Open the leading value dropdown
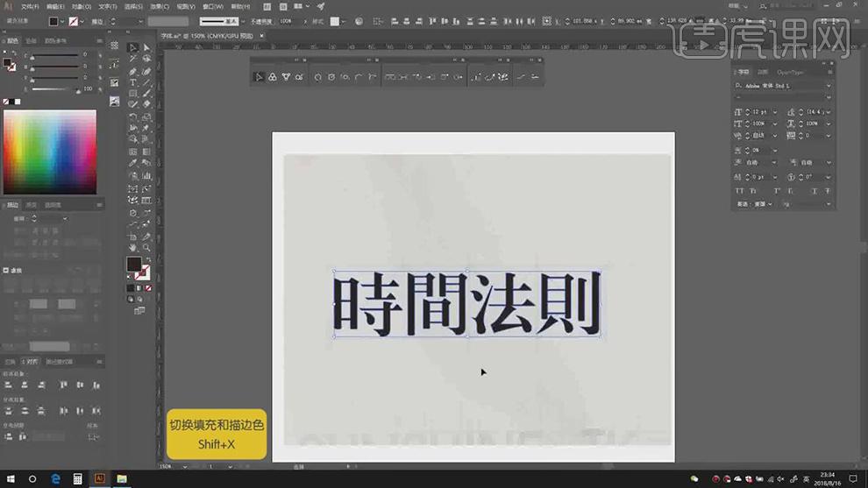The height and width of the screenshot is (488, 868). click(829, 112)
